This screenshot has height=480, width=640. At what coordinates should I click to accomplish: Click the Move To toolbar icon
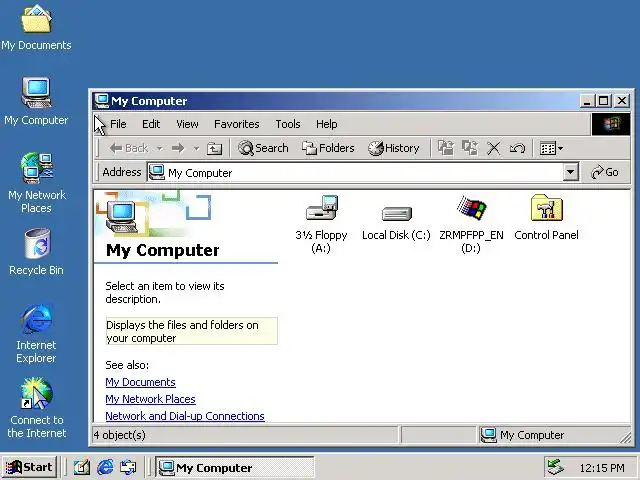(x=446, y=148)
